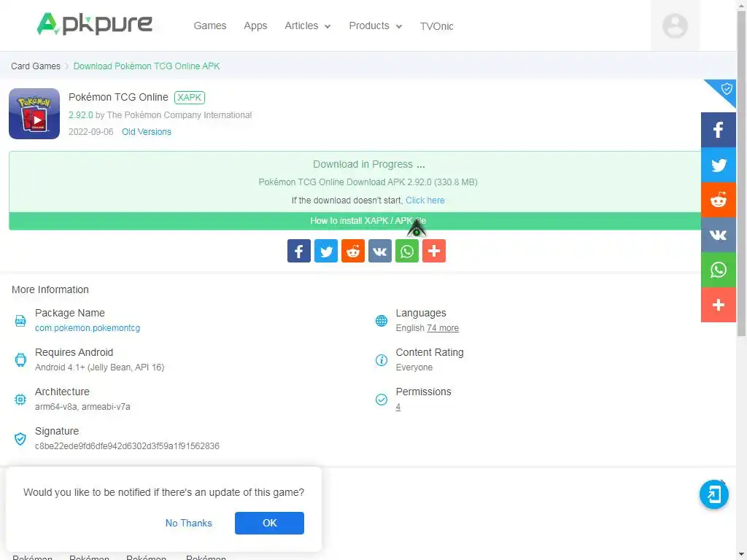747x560 pixels.
Task: Click the Package Name APK icon
Action: (20, 321)
